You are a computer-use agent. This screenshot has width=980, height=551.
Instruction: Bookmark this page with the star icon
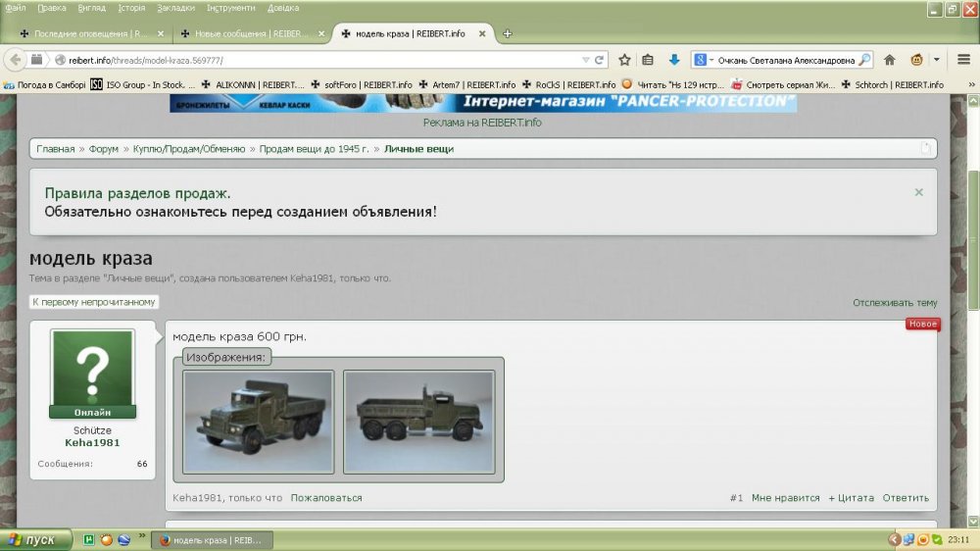click(624, 60)
